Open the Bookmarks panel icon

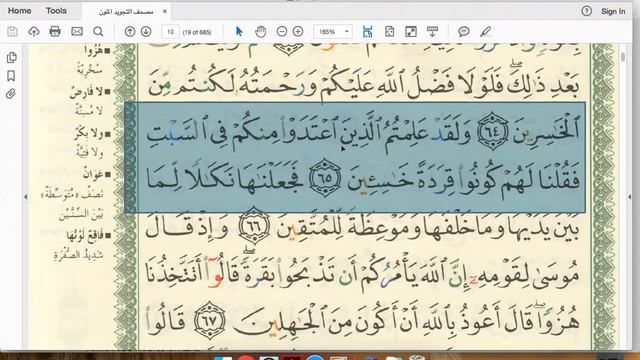11,76
